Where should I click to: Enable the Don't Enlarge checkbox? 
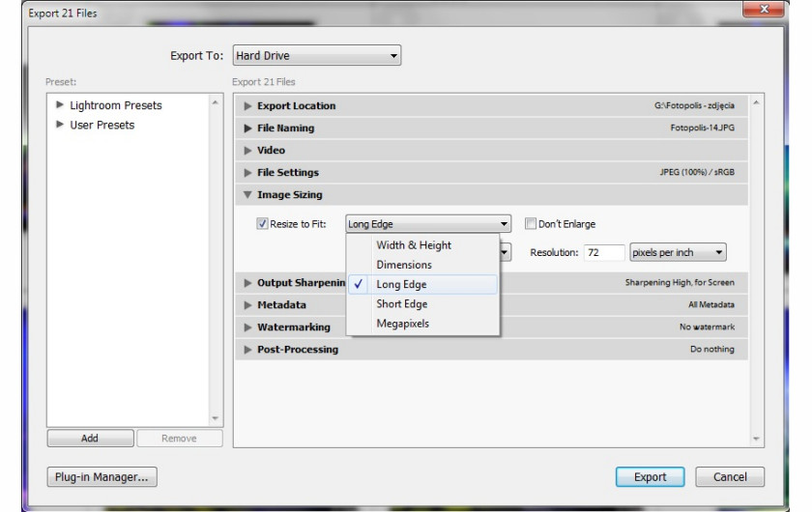[531, 224]
